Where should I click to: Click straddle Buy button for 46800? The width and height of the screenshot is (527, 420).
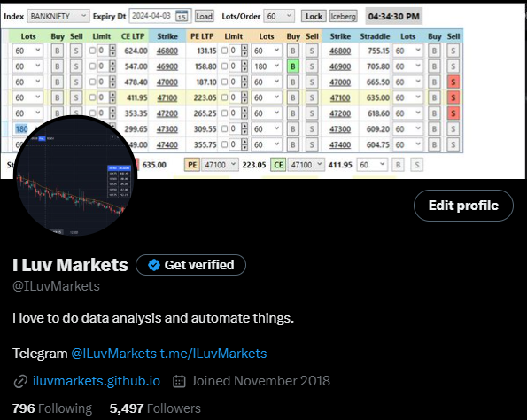click(x=434, y=51)
